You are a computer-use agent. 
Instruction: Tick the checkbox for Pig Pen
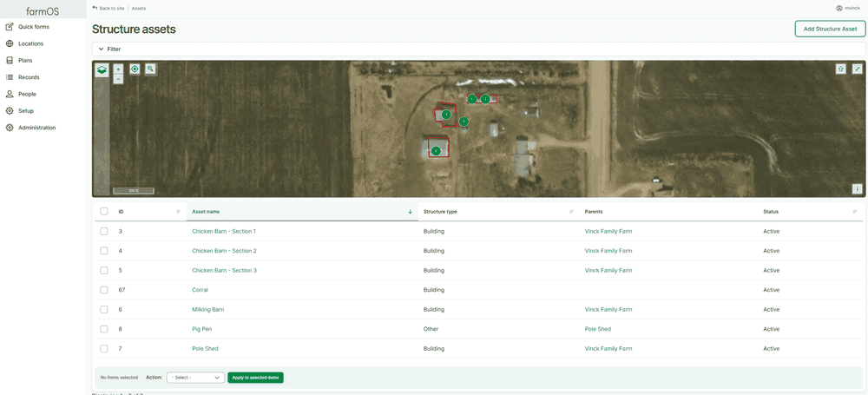(104, 329)
